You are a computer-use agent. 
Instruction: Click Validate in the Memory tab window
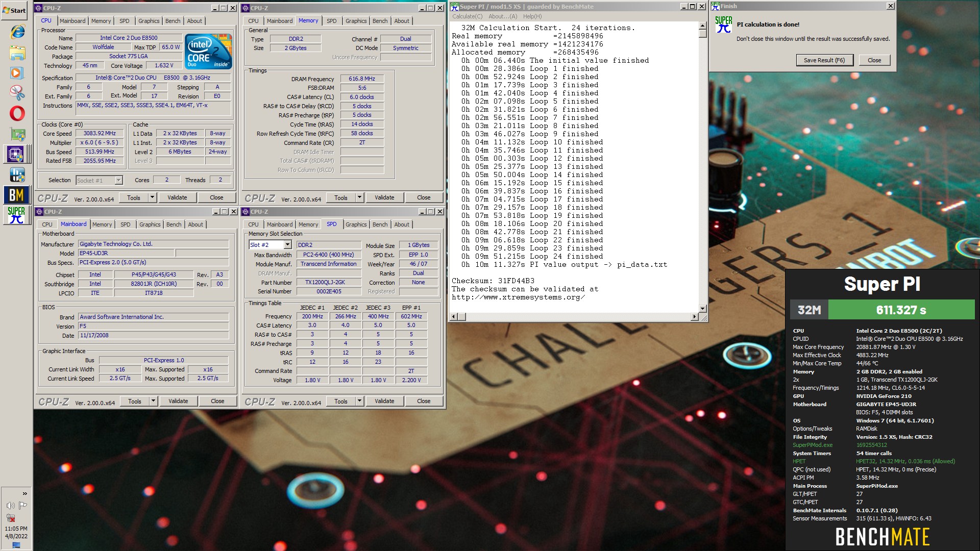pos(384,197)
